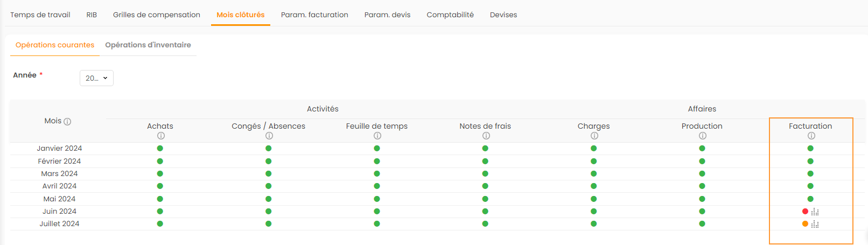Switch to the Param. facturation tab
The width and height of the screenshot is (868, 245).
click(x=314, y=15)
